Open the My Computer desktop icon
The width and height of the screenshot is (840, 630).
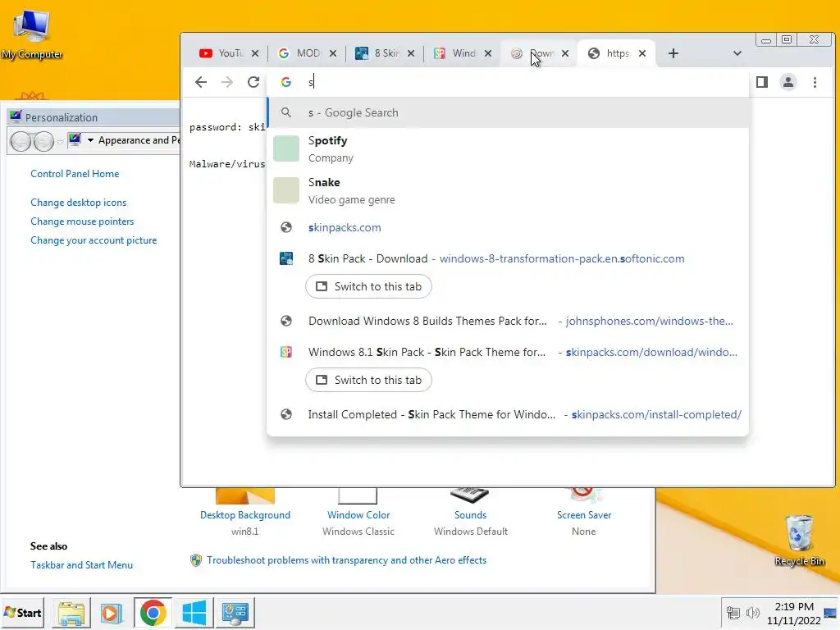click(x=32, y=33)
